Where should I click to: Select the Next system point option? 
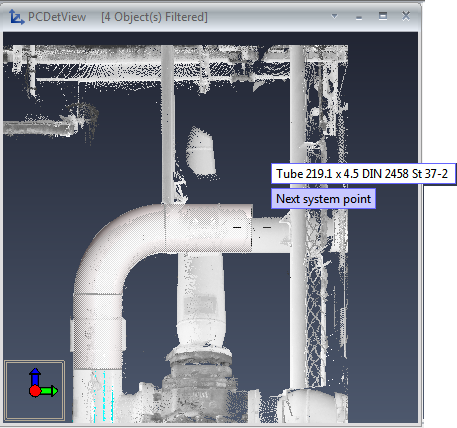(323, 199)
